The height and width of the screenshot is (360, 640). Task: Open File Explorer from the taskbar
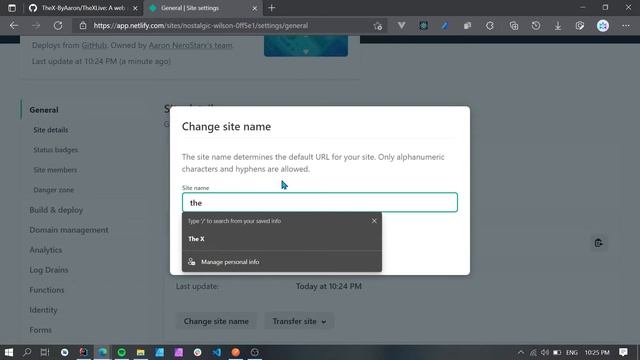(140, 352)
